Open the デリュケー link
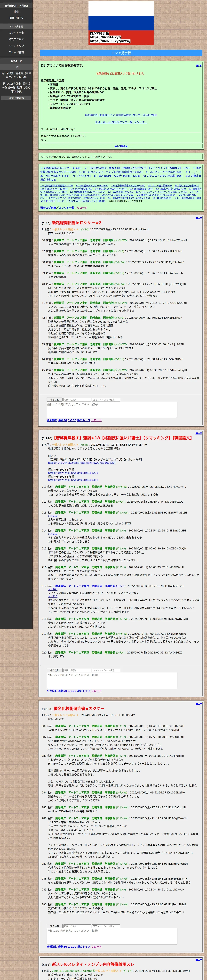This screenshot has height=980, width=207. (x=140, y=122)
